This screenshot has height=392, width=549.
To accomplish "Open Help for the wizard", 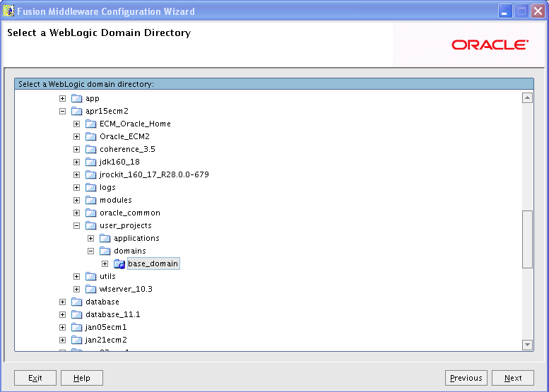I will [82, 378].
